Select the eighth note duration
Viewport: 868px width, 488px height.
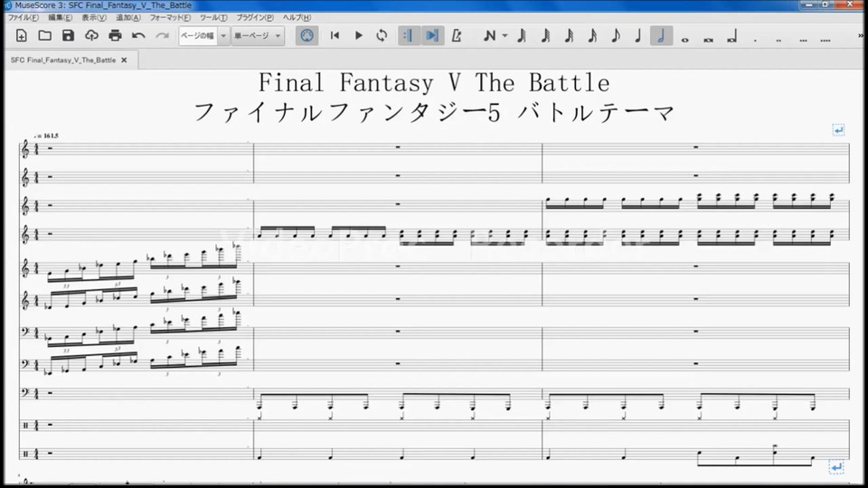tap(616, 36)
